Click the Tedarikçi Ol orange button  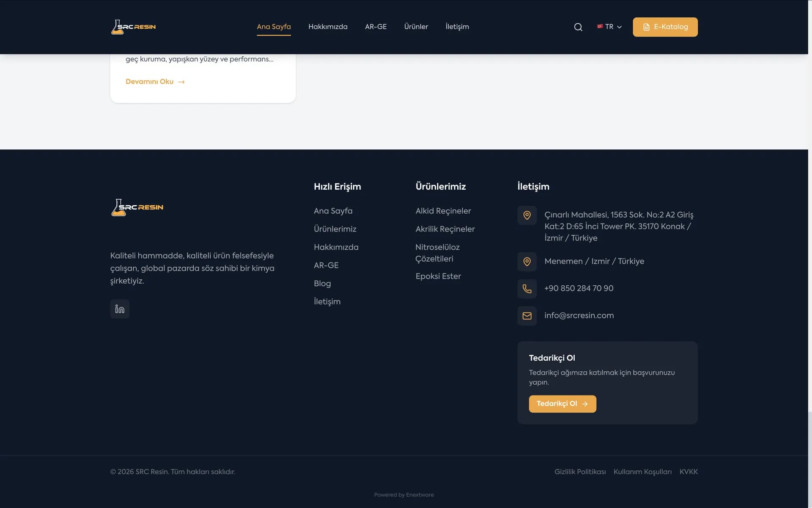562,404
